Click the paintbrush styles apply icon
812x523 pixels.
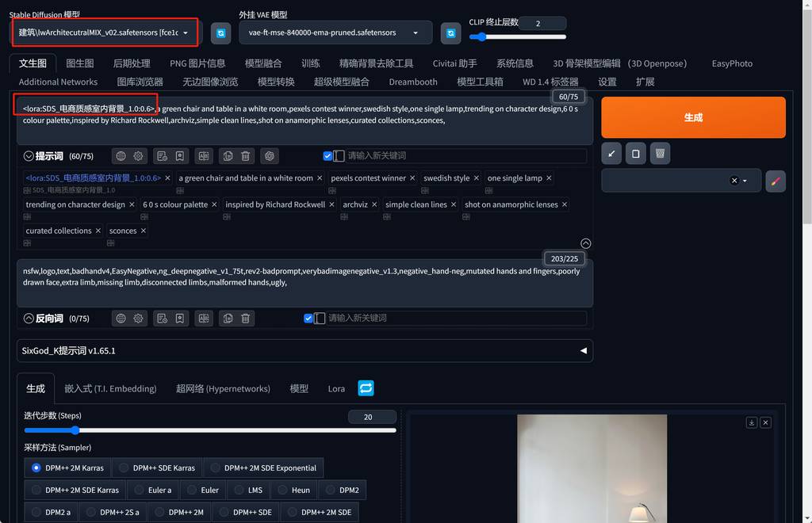point(776,181)
